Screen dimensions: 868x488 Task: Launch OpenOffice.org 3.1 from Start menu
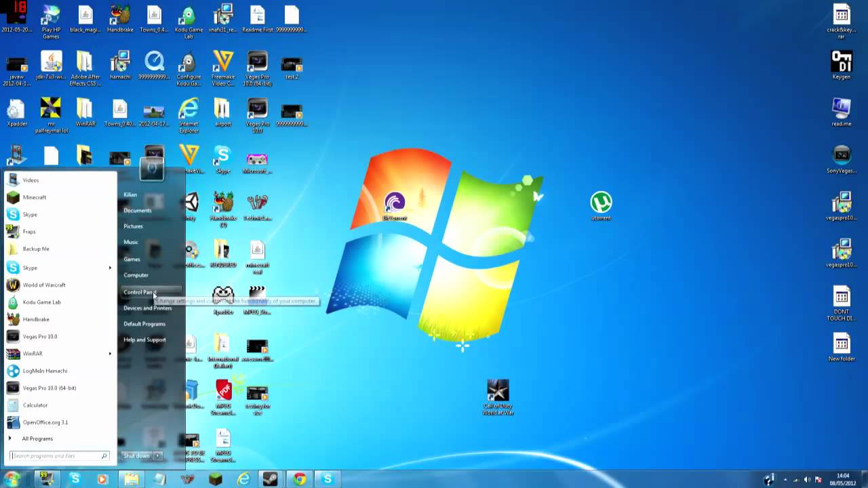(x=60, y=422)
